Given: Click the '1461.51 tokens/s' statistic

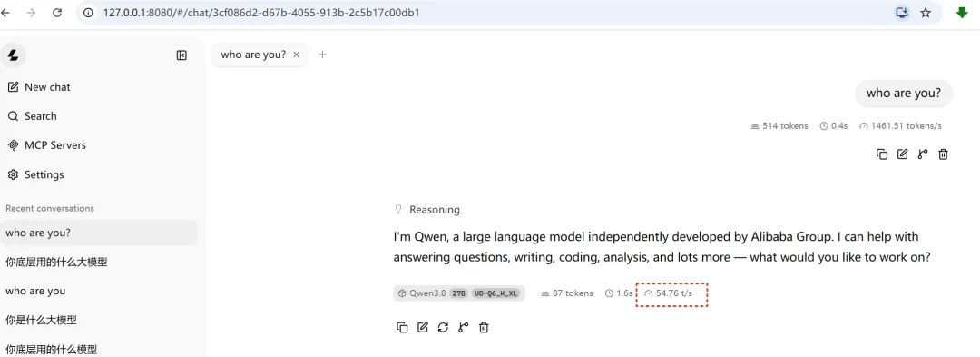Looking at the screenshot, I should click(901, 125).
